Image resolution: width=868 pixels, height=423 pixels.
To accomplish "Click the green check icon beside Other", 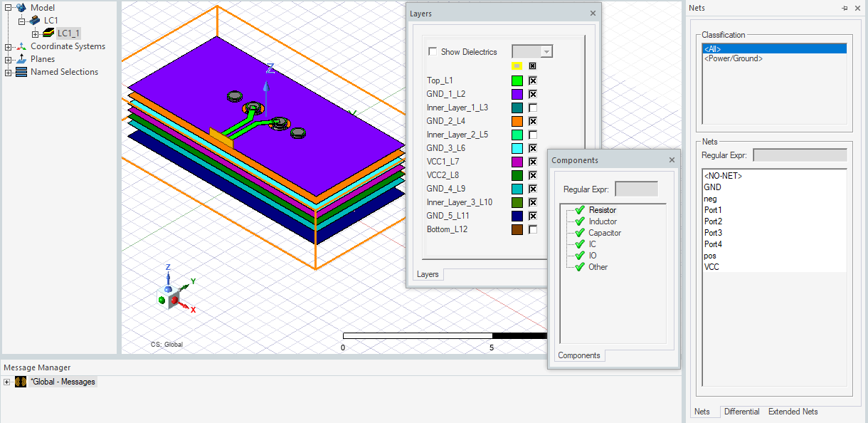I will pos(580,267).
